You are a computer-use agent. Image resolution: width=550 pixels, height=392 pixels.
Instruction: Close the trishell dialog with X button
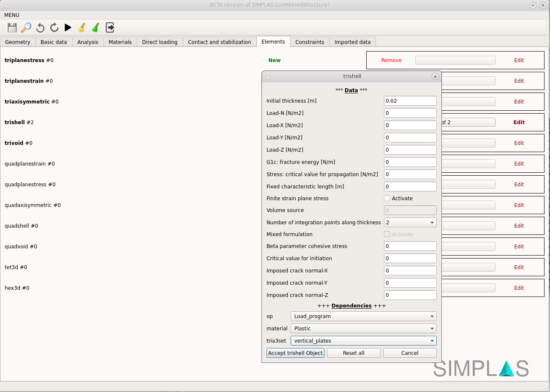point(435,76)
